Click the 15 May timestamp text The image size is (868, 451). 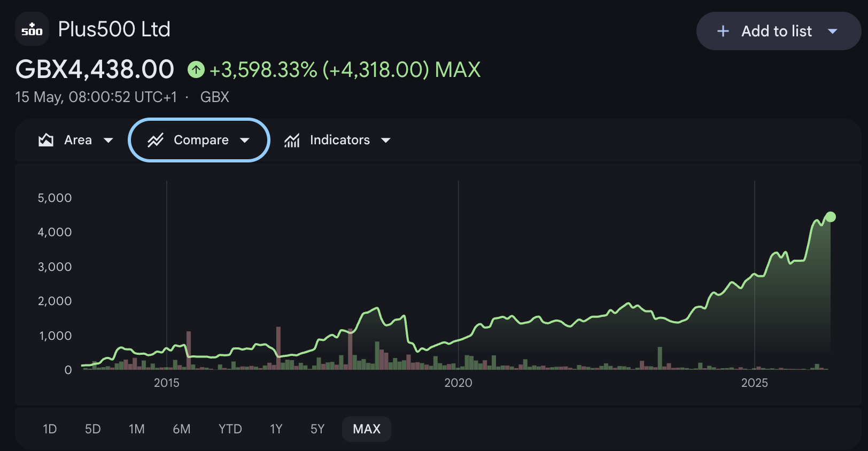(96, 97)
